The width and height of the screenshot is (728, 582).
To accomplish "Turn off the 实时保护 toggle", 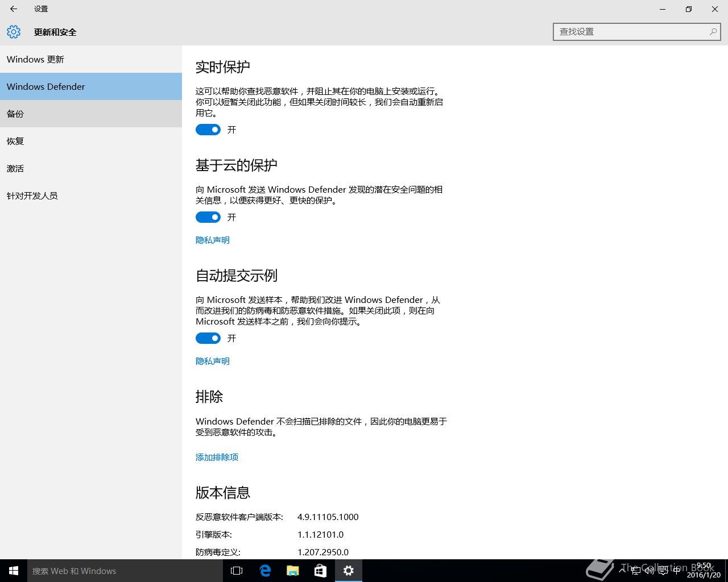I will tap(208, 130).
